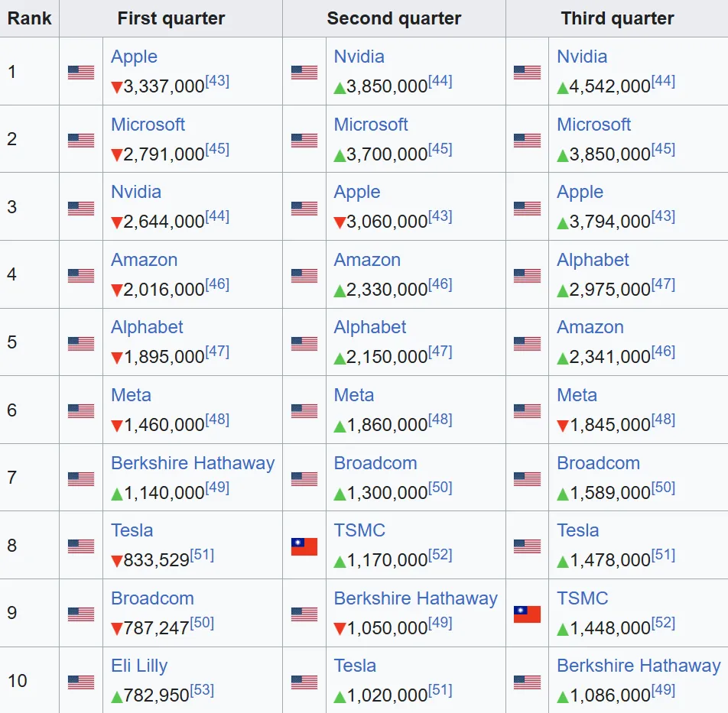The image size is (728, 713).
Task: Click the rank number 10 cell
Action: point(30,681)
